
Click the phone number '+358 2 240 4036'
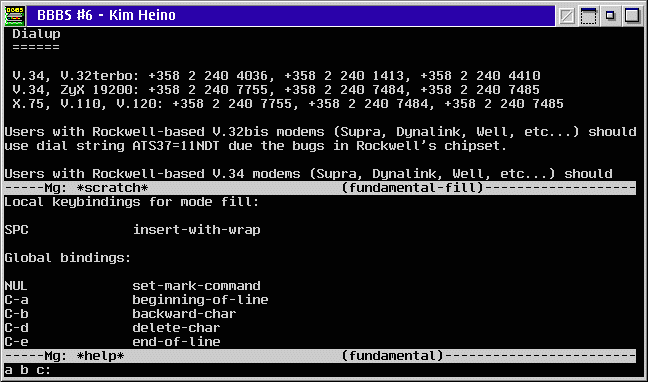209,76
